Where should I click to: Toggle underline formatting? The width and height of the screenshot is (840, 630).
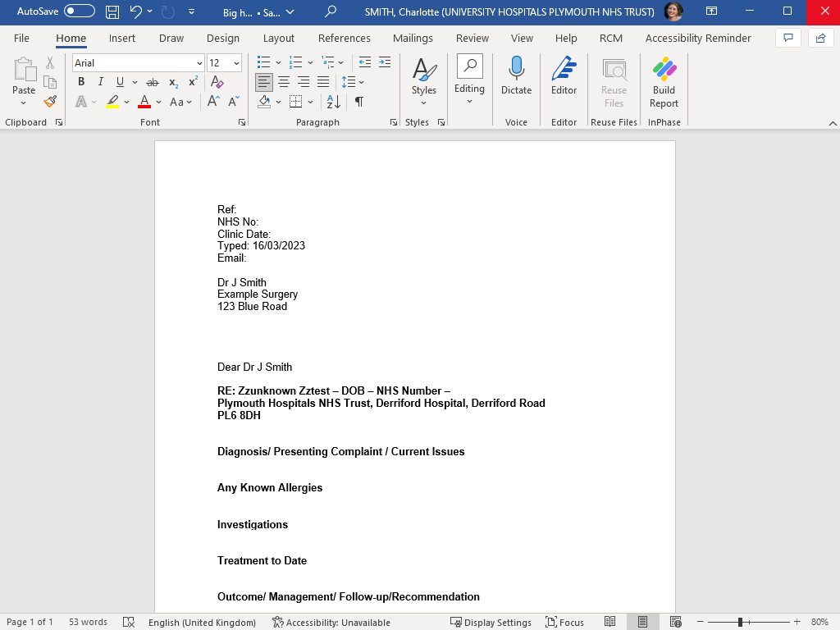(120, 82)
